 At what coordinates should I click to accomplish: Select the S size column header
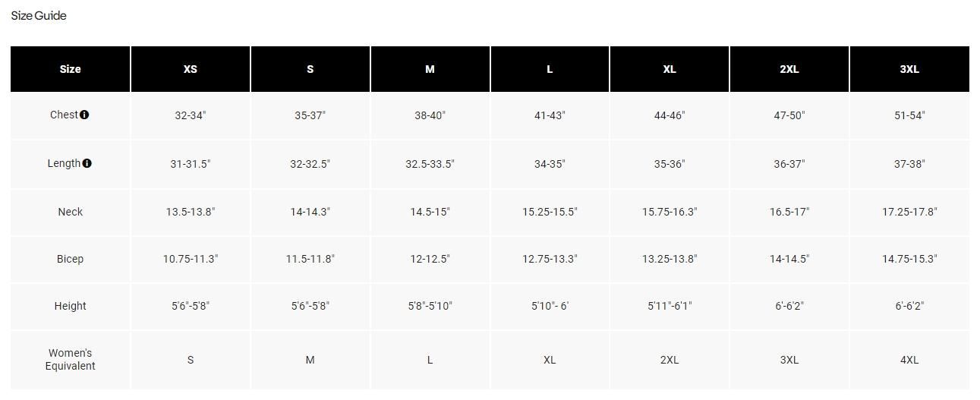(x=310, y=69)
